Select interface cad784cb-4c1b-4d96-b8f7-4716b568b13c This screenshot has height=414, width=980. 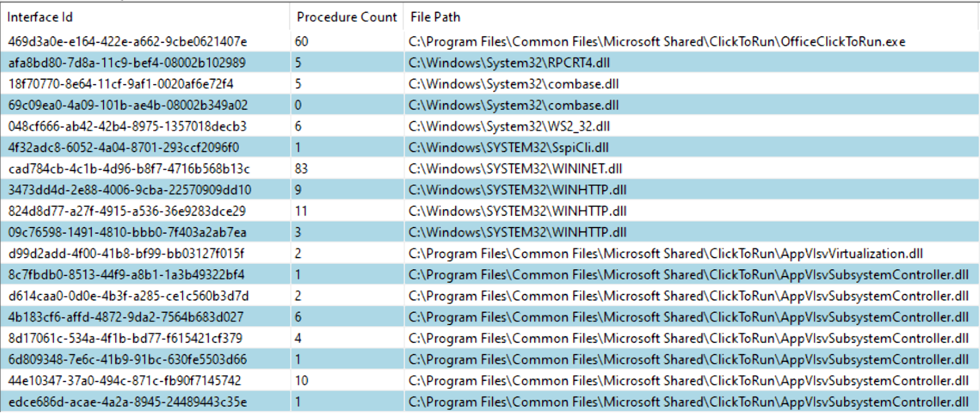(x=129, y=169)
